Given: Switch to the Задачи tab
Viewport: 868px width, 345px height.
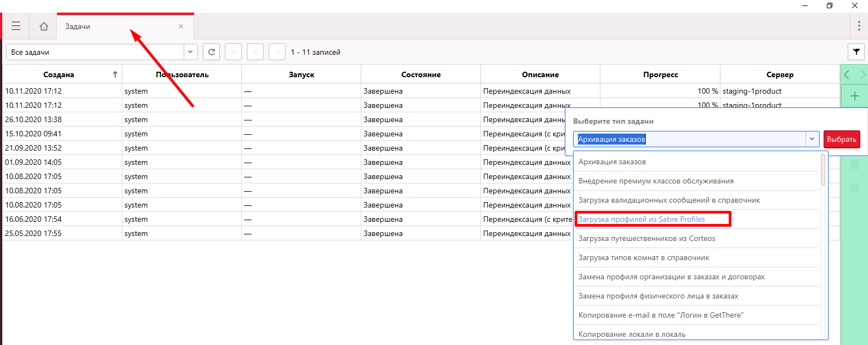Looking at the screenshot, I should click(x=78, y=26).
